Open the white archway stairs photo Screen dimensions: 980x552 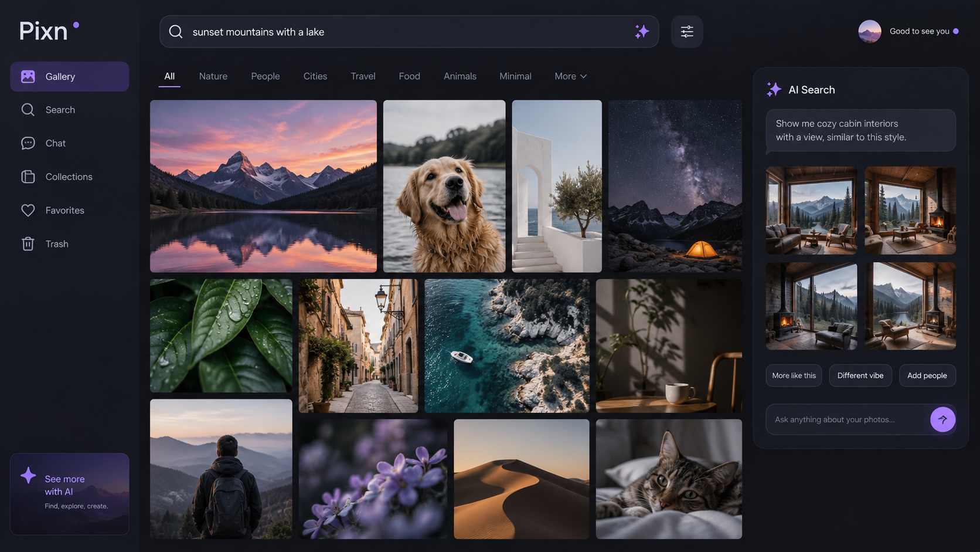click(x=557, y=186)
